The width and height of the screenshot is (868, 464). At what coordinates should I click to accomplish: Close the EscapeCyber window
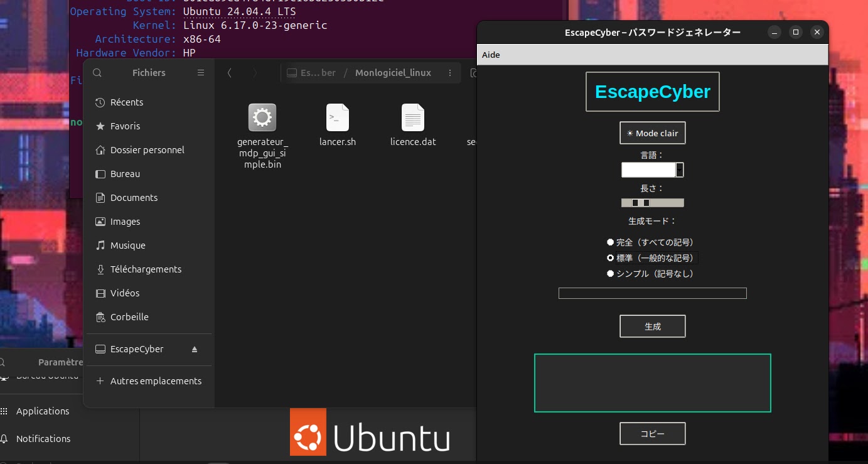pos(817,32)
